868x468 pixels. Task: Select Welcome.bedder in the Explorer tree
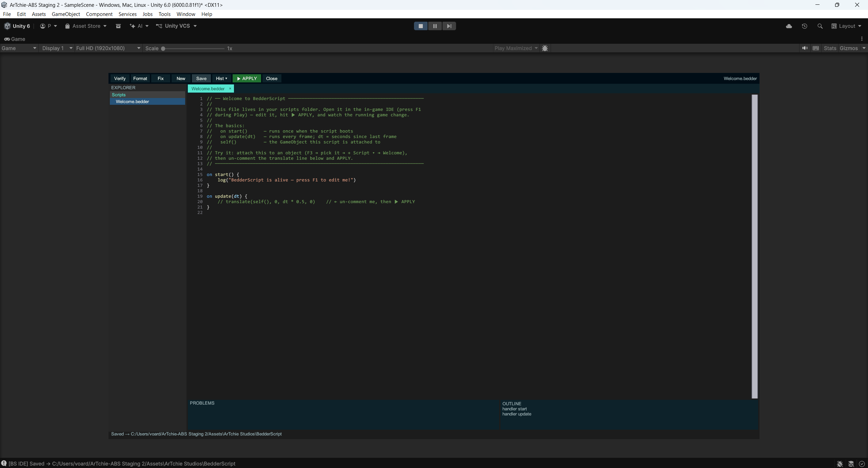click(x=147, y=101)
